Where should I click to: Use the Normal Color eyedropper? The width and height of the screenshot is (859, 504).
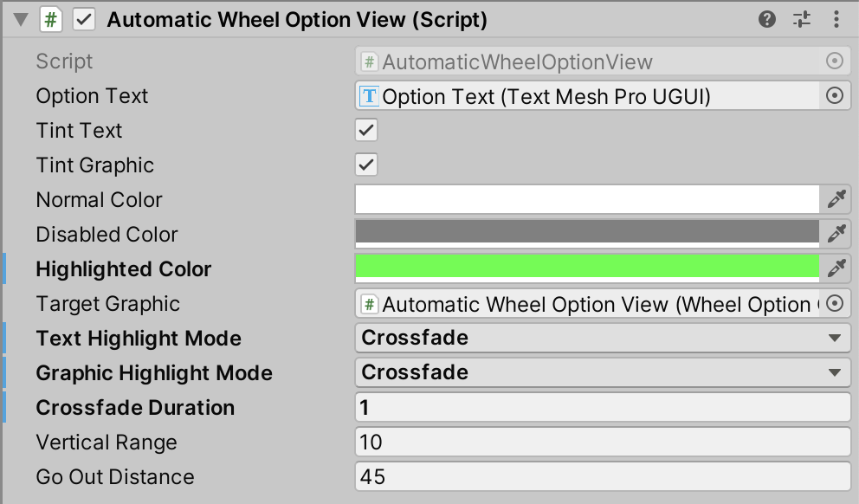click(836, 200)
